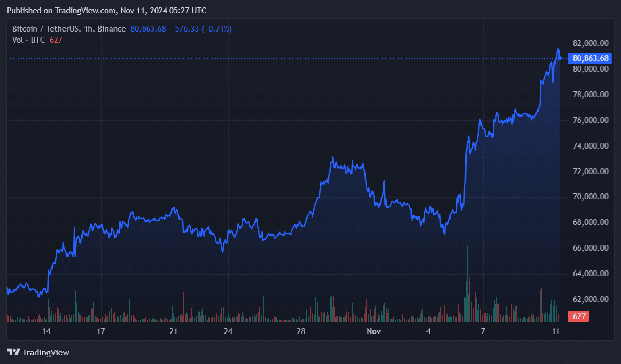This screenshot has height=364, width=621.
Task: Click the red volume badge 627
Action: coord(579,316)
